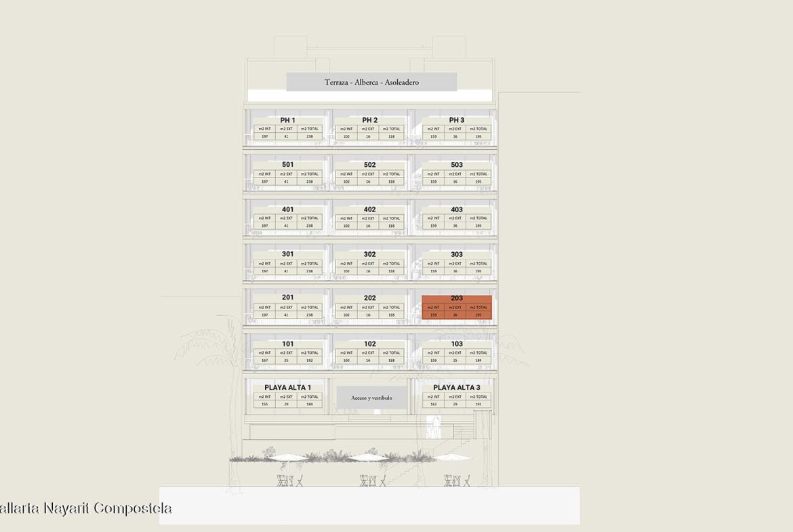This screenshot has width=793, height=532.
Task: Choose unit 302
Action: [x=369, y=263]
